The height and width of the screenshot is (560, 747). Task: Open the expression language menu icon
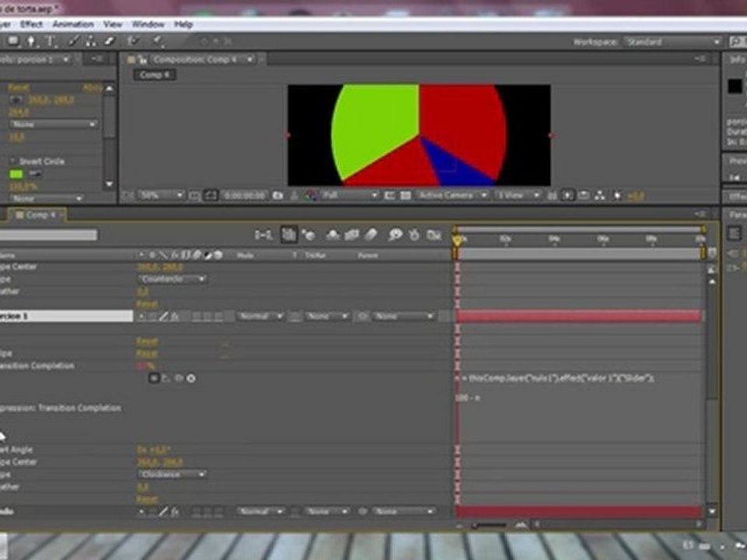pyautogui.click(x=191, y=378)
